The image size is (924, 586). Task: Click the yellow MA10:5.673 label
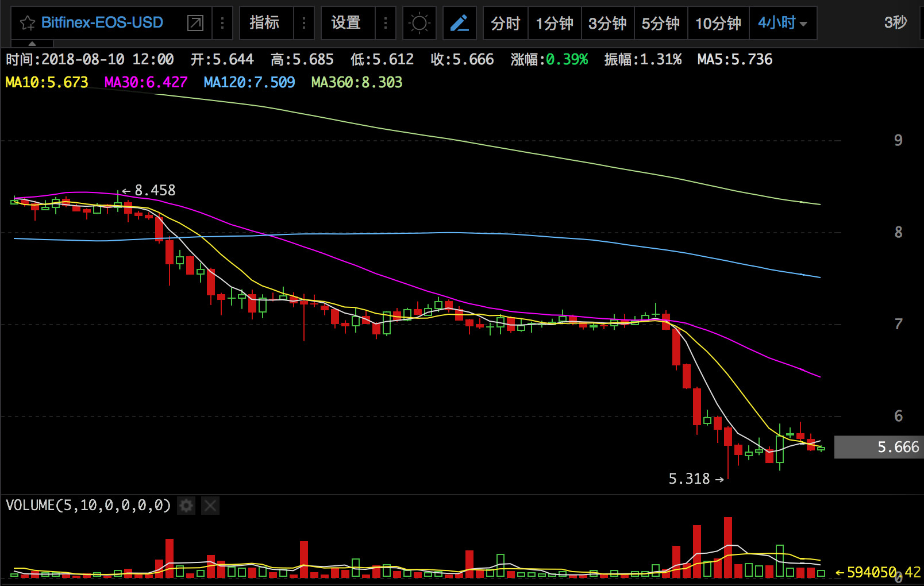click(47, 82)
